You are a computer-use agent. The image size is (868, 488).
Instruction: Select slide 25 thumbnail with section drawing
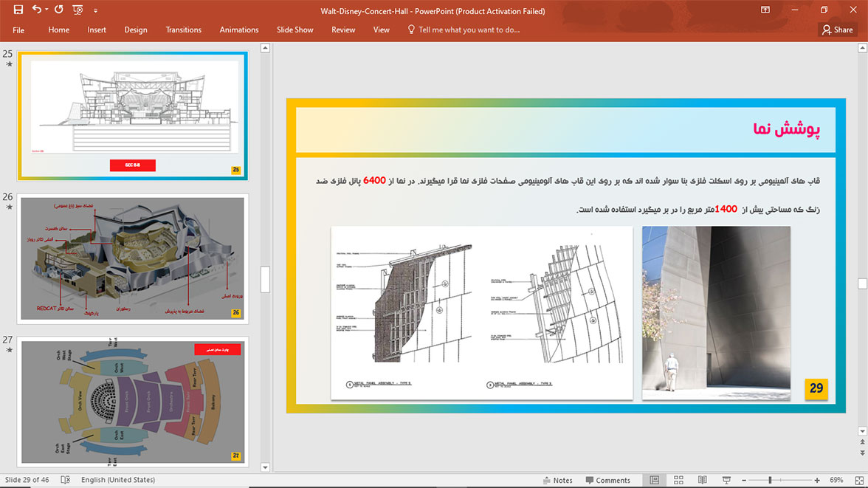pyautogui.click(x=133, y=116)
